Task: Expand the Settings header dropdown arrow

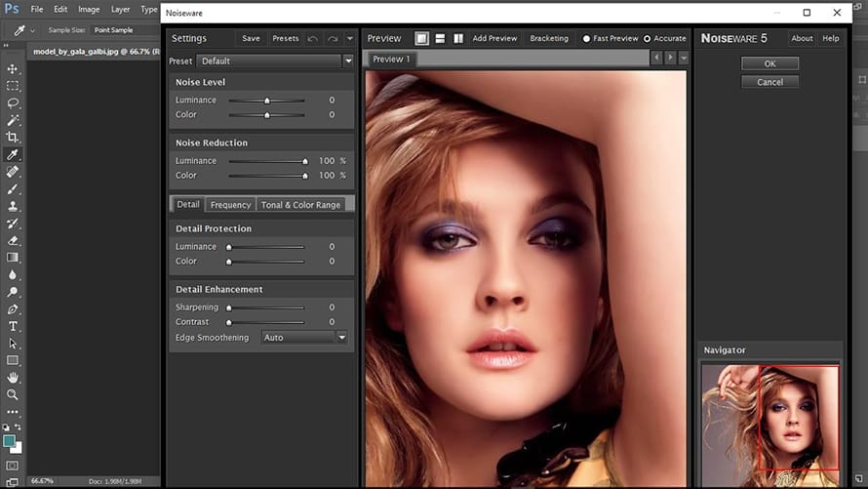Action: (352, 39)
